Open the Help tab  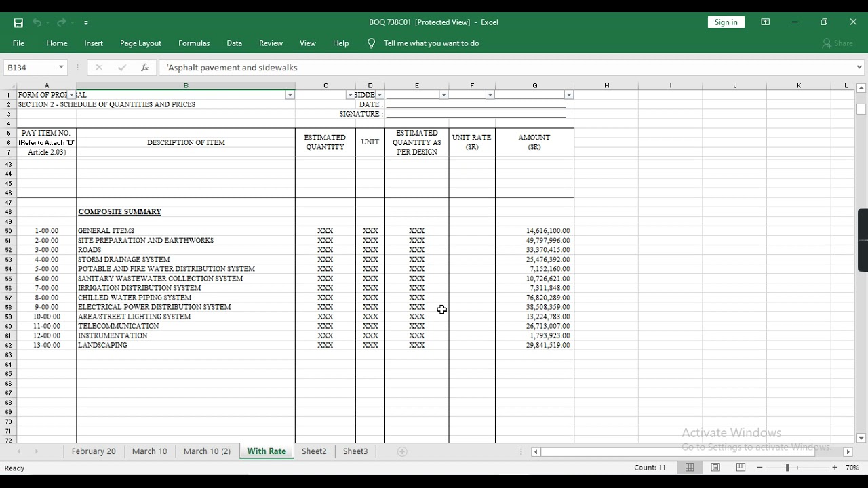(x=341, y=43)
